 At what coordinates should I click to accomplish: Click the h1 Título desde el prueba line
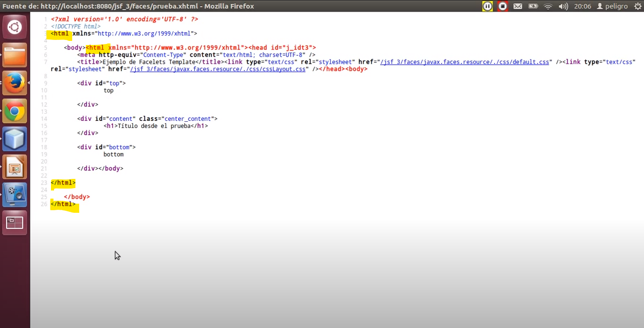coord(155,126)
